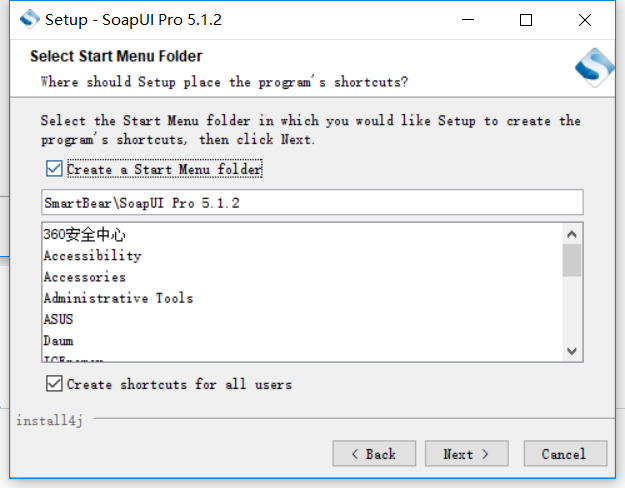Select the Daum folder entry
Screen dimensions: 625x488
coord(302,340)
